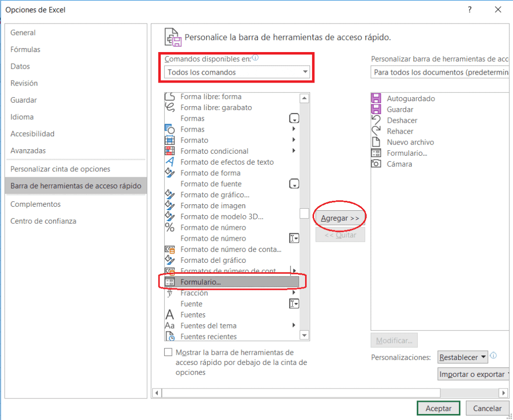This screenshot has width=513, height=420.
Task: Open the help question mark button
Action: [x=470, y=10]
